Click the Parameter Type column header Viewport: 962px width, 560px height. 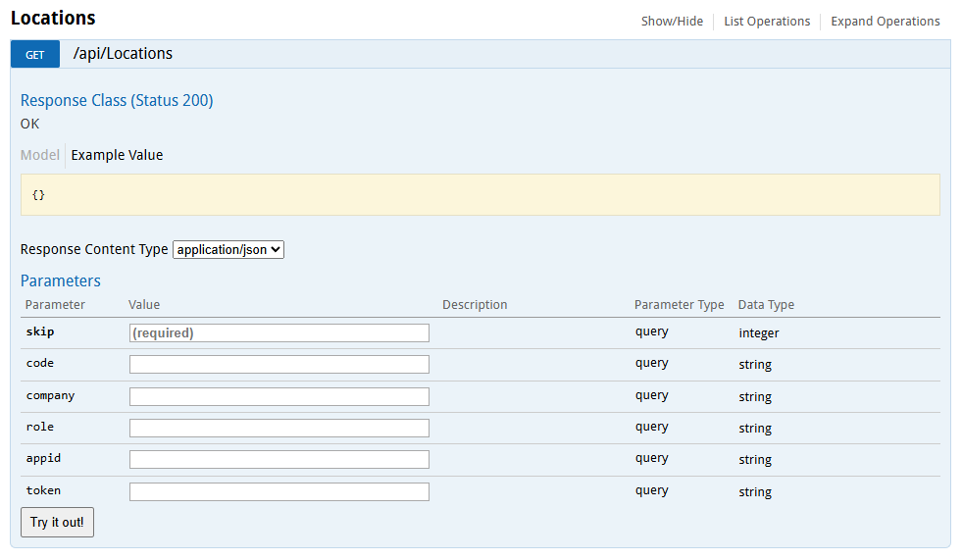[x=679, y=305]
